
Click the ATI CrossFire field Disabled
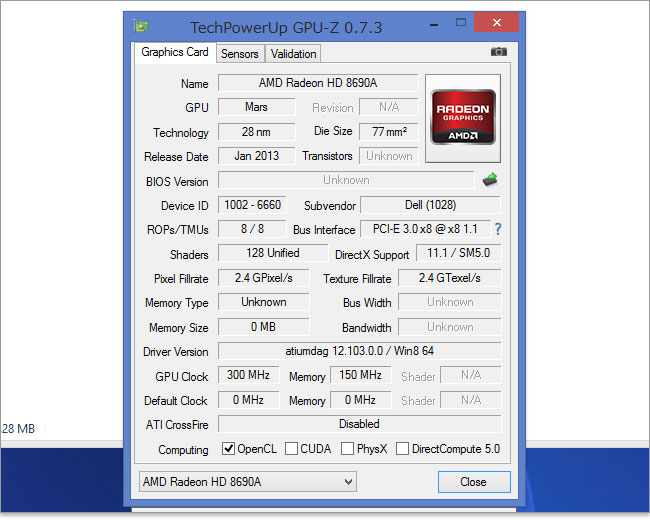click(359, 424)
